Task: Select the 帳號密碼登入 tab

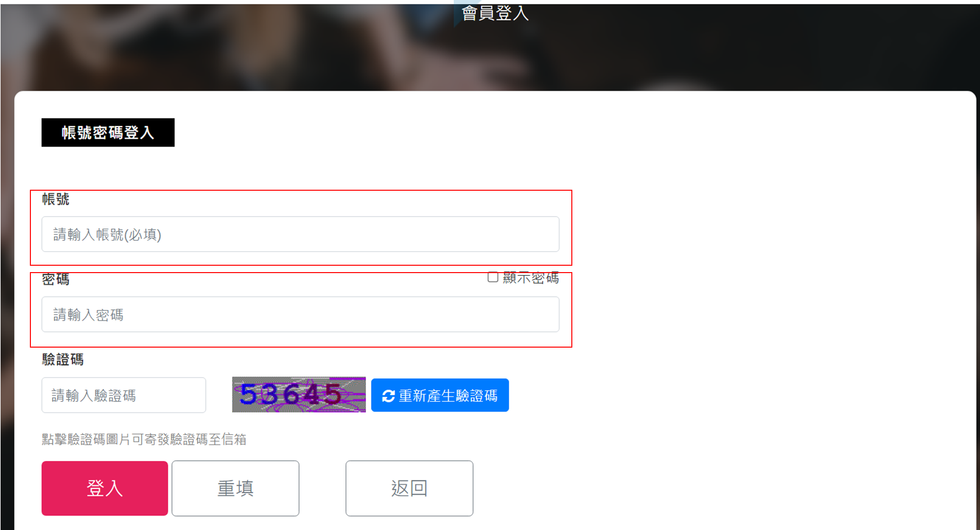Action: point(108,132)
